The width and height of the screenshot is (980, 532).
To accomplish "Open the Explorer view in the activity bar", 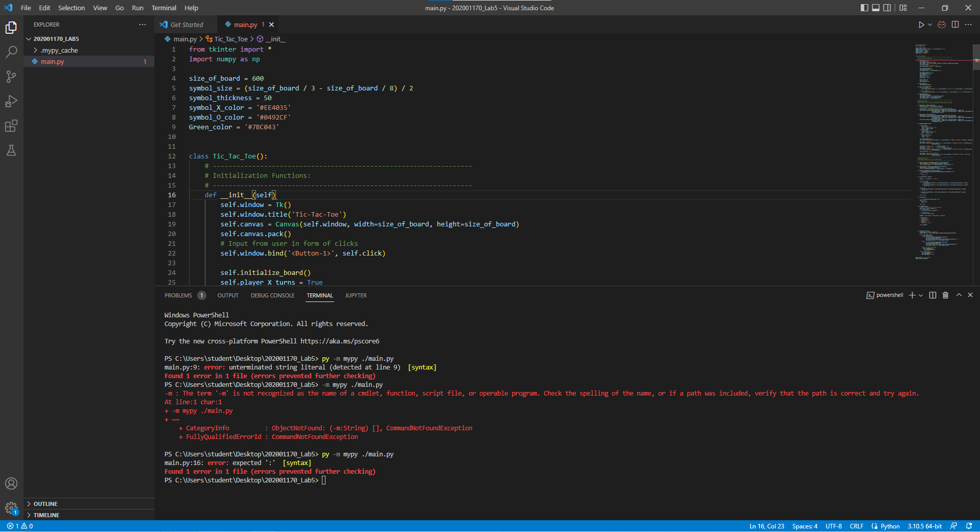I will 11,28.
